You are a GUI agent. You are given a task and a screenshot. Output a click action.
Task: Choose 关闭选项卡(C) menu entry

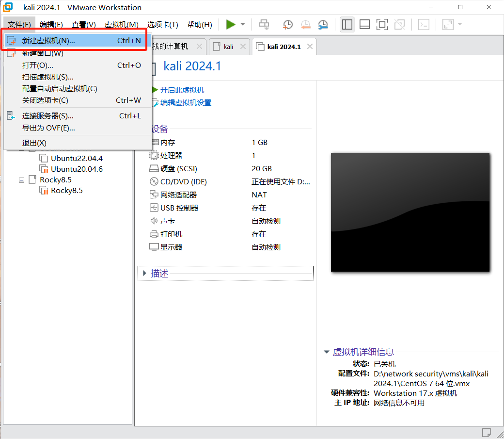[78, 100]
